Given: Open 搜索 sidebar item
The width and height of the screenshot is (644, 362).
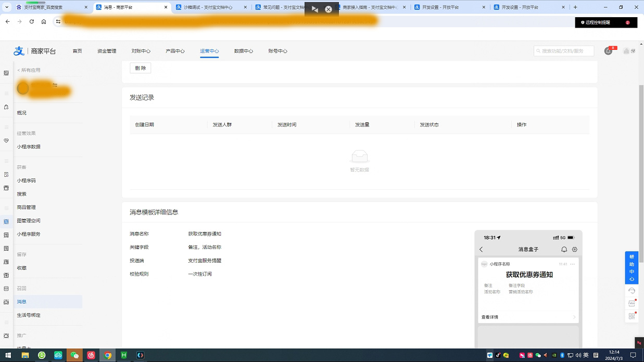Looking at the screenshot, I should [21, 194].
